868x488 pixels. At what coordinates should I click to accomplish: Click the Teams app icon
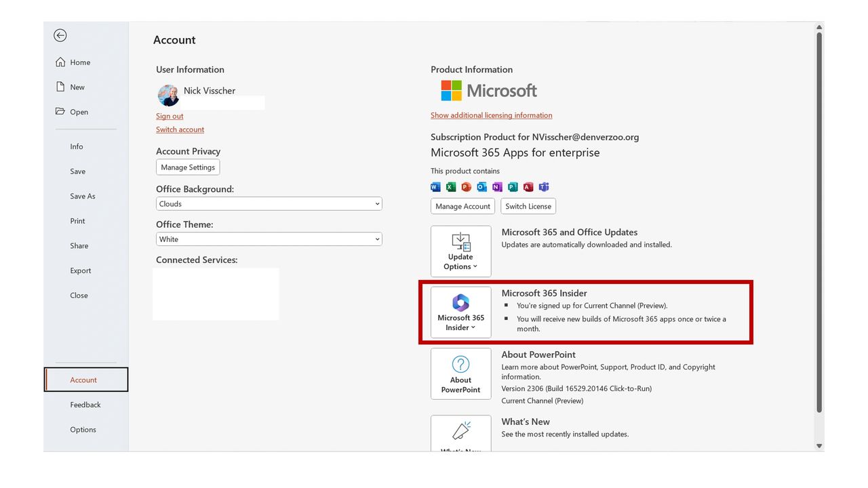tap(544, 187)
